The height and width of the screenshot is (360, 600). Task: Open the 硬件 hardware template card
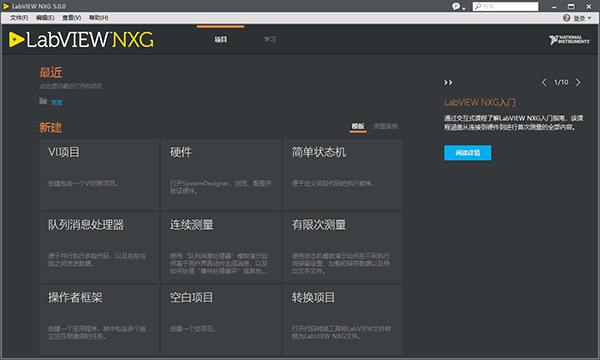tap(221, 174)
